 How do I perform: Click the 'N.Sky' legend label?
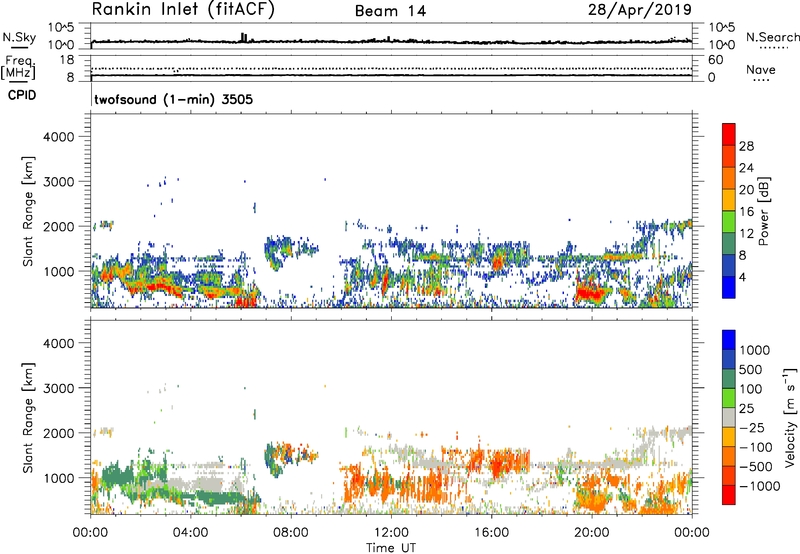[x=19, y=37]
